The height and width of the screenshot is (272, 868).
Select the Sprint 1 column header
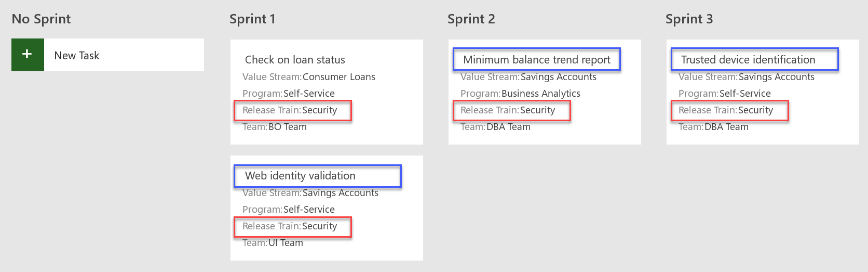253,19
